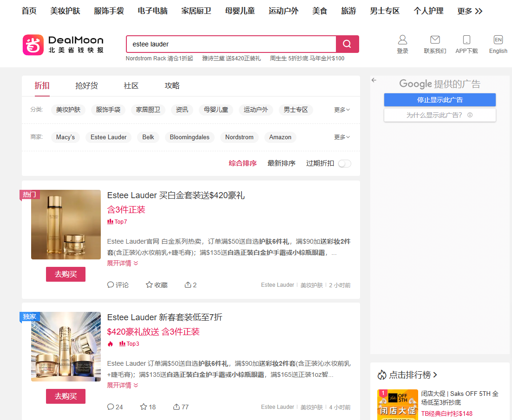
Task: Expand 更多 in the 商家 merchant row
Action: pos(342,137)
